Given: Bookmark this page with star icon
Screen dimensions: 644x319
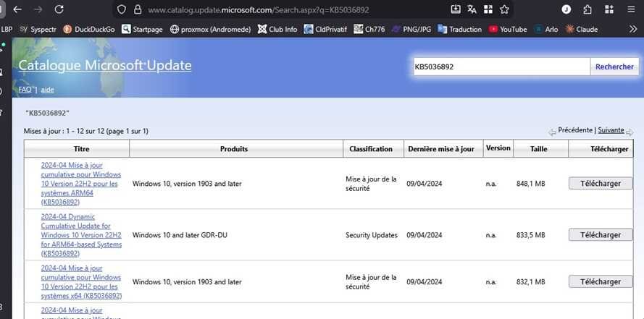Looking at the screenshot, I should click(504, 9).
